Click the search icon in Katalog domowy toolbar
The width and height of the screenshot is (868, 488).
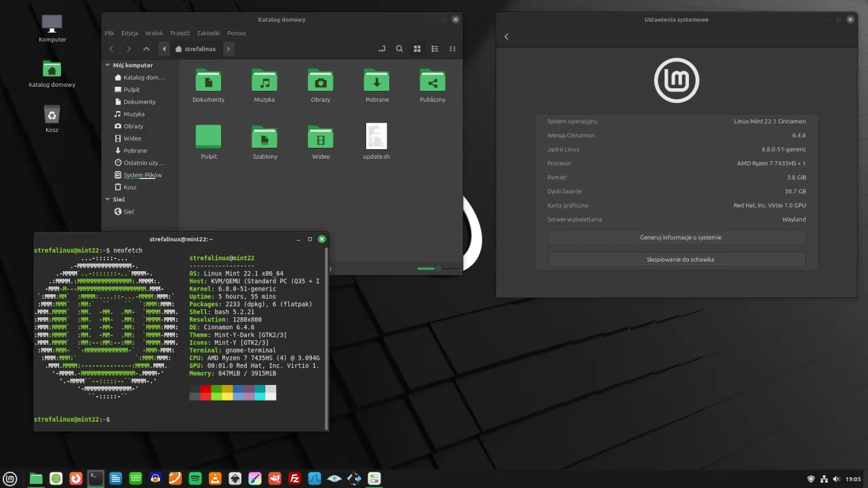point(399,49)
